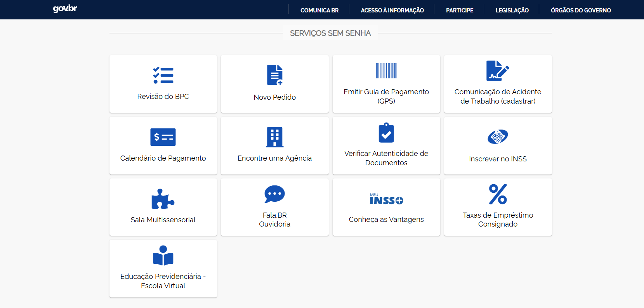Select the percent icon for Taxas de Empréstimo
644x308 pixels.
click(498, 194)
